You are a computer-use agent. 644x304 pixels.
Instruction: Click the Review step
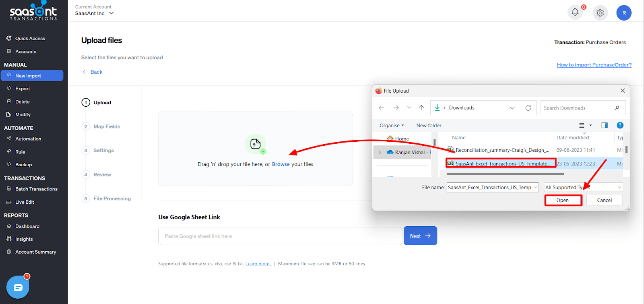[x=102, y=175]
